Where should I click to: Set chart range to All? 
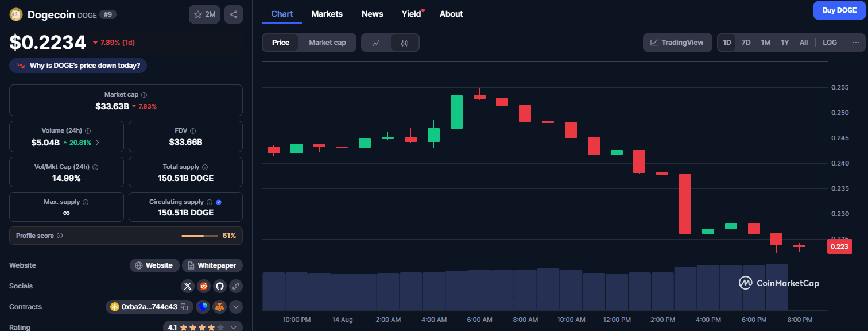(x=804, y=43)
